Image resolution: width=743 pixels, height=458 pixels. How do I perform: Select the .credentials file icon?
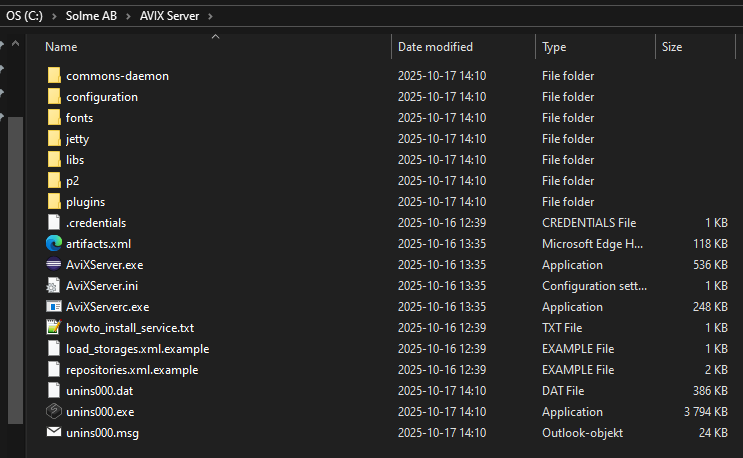click(x=54, y=223)
